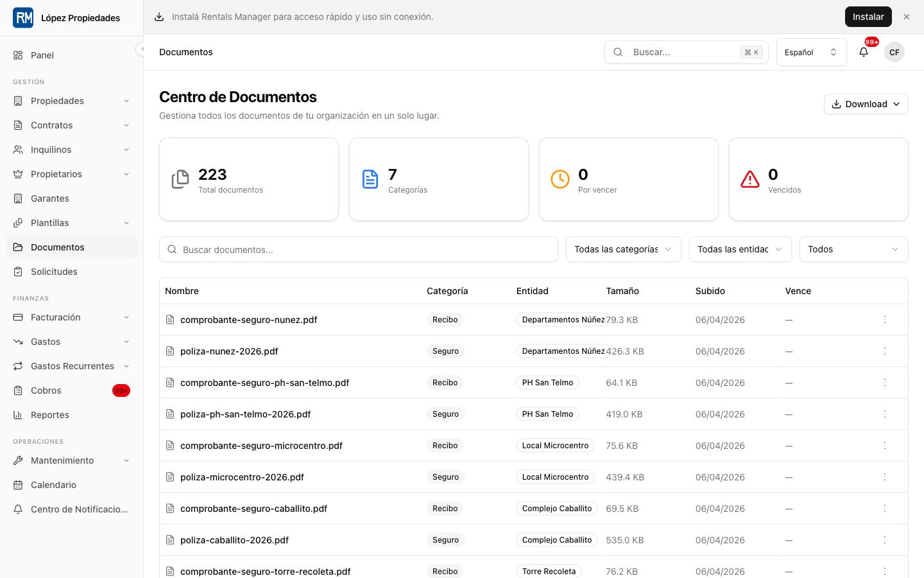Screen dimensions: 924x578
Task: Select Documentos in the sidebar
Action: tap(71, 247)
